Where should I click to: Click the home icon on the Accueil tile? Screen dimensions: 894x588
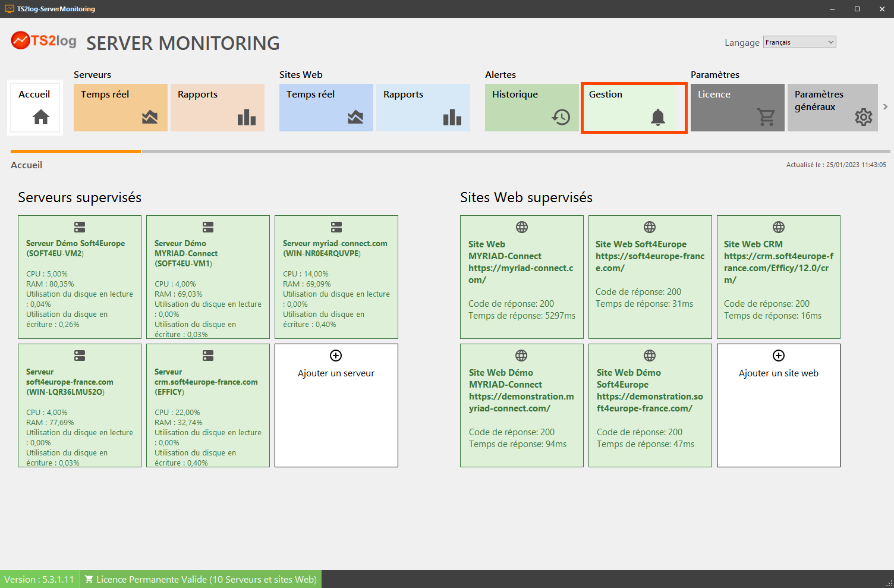41,117
